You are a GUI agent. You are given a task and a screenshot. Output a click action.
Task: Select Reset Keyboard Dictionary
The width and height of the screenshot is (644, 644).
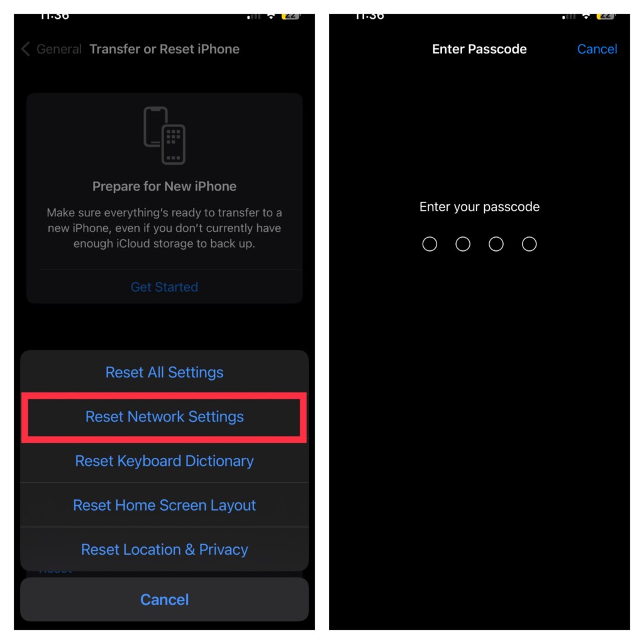click(x=164, y=461)
